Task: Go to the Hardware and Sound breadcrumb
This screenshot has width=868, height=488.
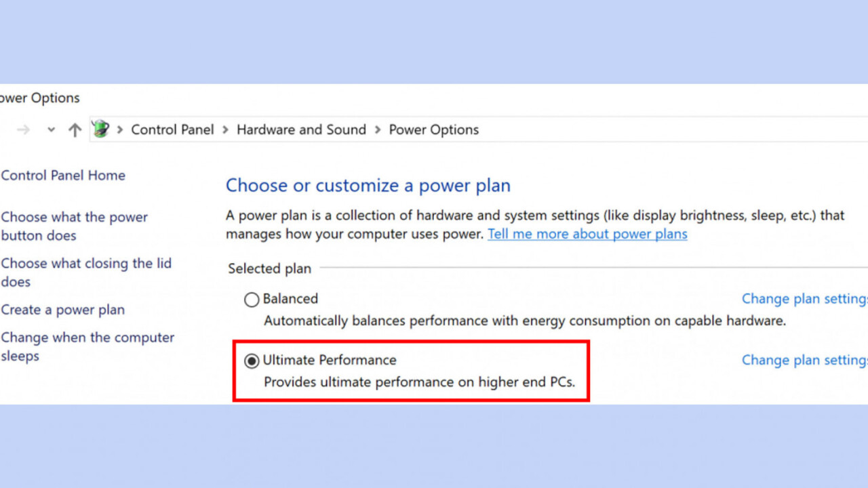Action: pos(301,130)
